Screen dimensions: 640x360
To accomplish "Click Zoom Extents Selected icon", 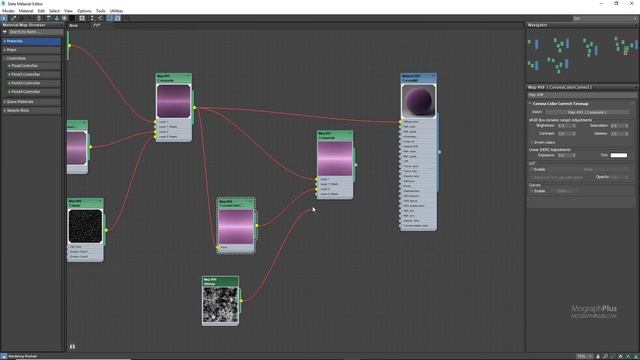I will (x=628, y=356).
